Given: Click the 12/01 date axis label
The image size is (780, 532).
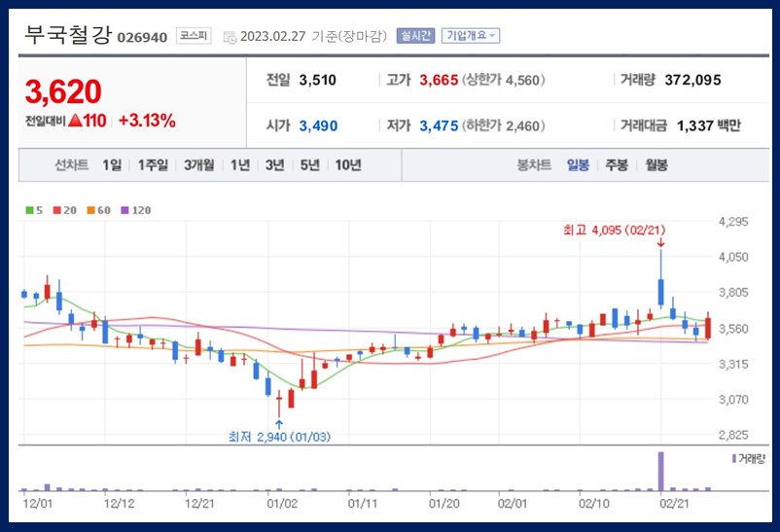Looking at the screenshot, I should point(37,504).
